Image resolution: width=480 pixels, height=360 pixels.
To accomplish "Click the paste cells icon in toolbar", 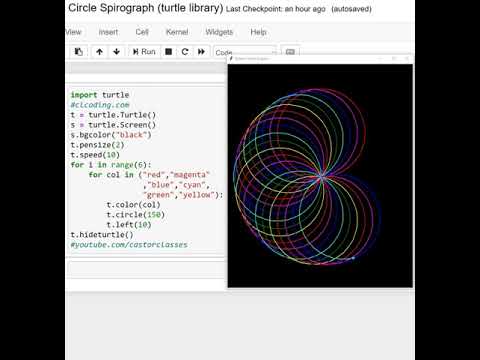I will (79, 52).
